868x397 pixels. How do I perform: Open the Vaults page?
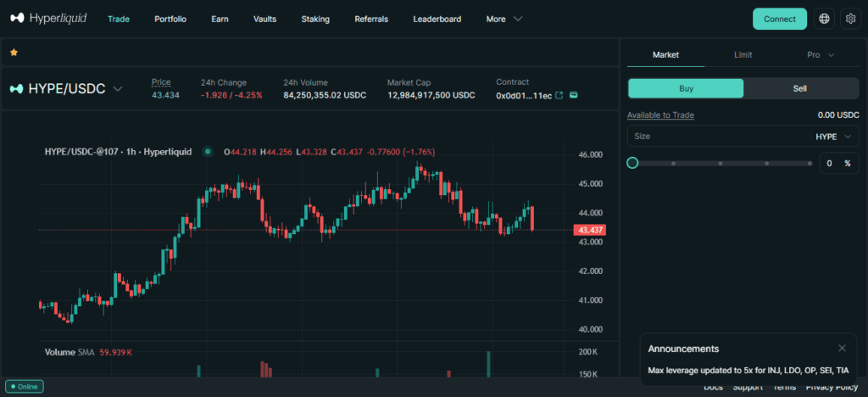pos(264,19)
